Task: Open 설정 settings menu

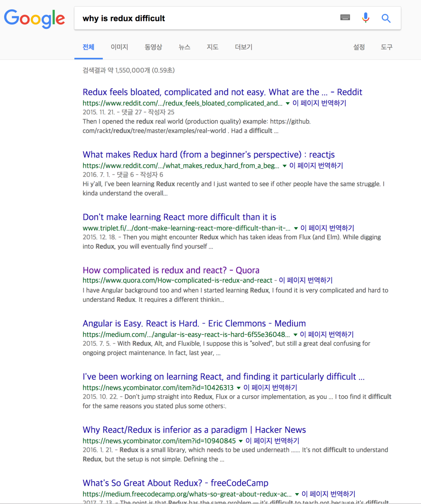Action: point(359,47)
